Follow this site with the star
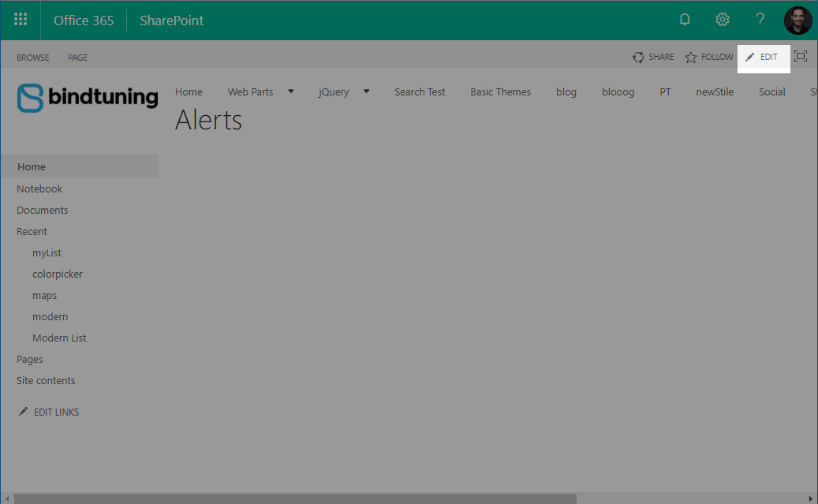818x504 pixels. tap(709, 57)
